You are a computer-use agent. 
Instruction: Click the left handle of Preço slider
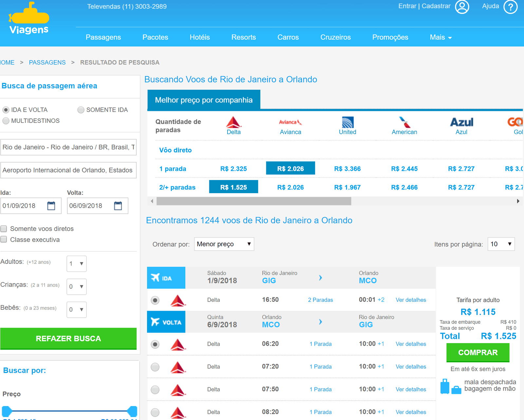(7, 411)
